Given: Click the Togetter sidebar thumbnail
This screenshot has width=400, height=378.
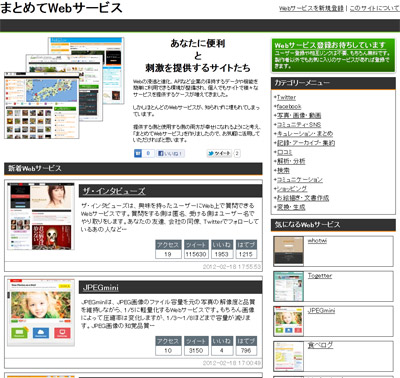Looking at the screenshot, I should (x=289, y=286).
